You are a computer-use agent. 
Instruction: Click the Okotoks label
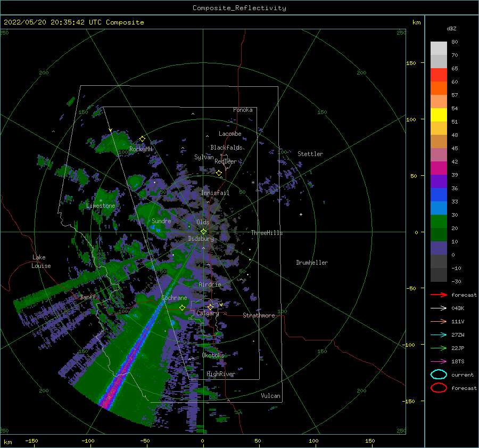(x=213, y=355)
